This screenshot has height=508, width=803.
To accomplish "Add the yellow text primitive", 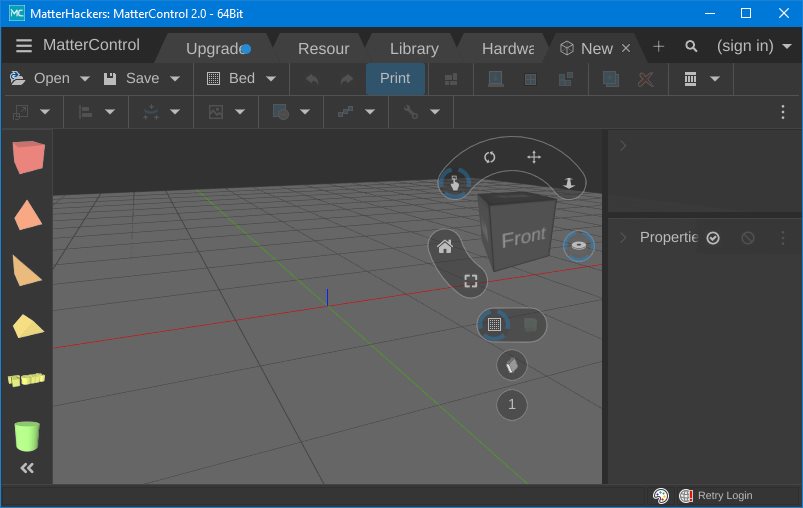I will point(27,379).
